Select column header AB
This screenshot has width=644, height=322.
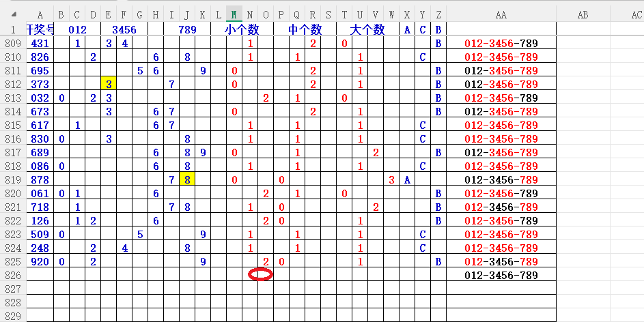[583, 15]
